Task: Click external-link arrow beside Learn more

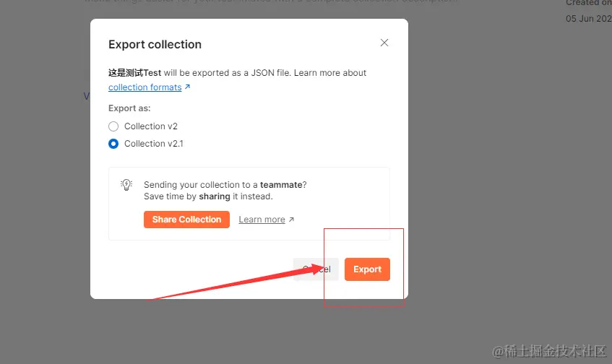Action: 292,220
